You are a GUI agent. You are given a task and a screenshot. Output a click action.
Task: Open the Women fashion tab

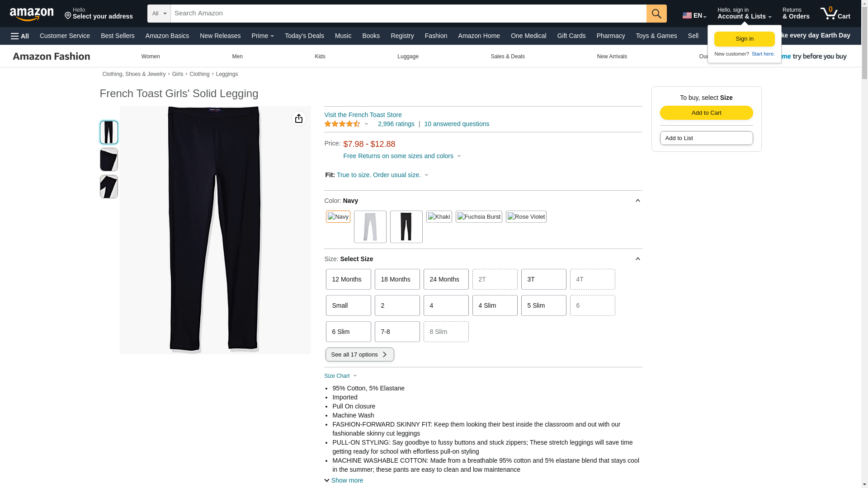(x=151, y=56)
